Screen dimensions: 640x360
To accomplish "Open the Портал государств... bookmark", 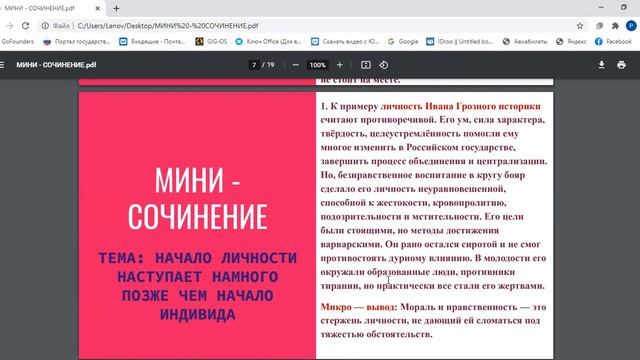I will tap(76, 41).
